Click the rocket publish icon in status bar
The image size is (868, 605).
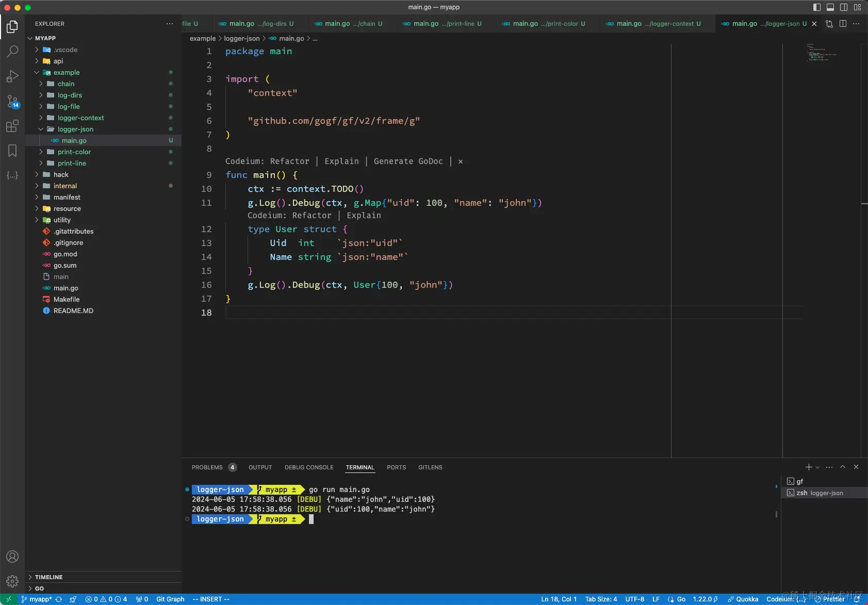tap(73, 599)
